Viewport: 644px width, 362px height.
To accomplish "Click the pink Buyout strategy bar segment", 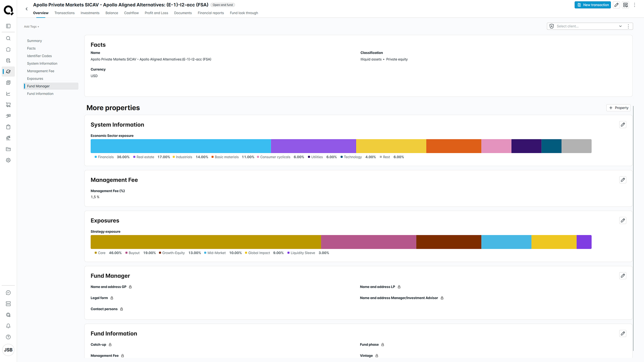I will (x=369, y=242).
